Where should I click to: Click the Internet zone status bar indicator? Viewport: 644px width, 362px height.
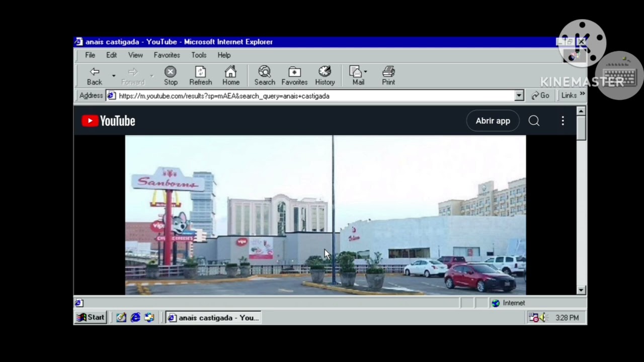pyautogui.click(x=508, y=303)
